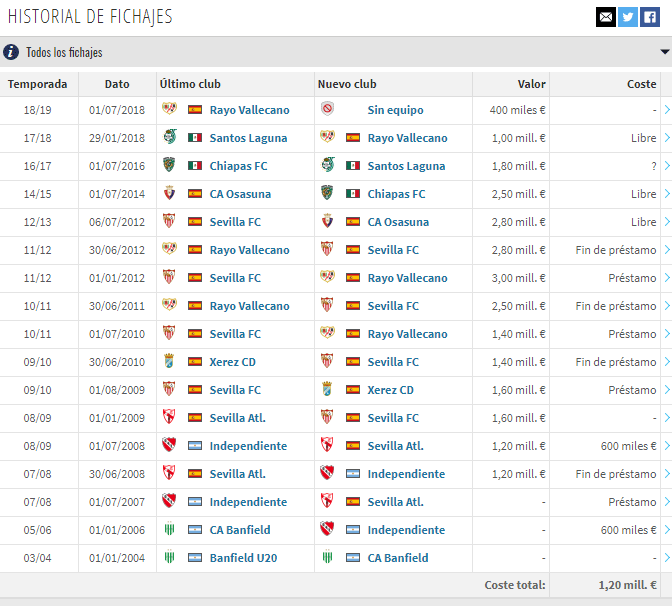Click the CA Banfield crest in the 05/06 row

[x=168, y=530]
